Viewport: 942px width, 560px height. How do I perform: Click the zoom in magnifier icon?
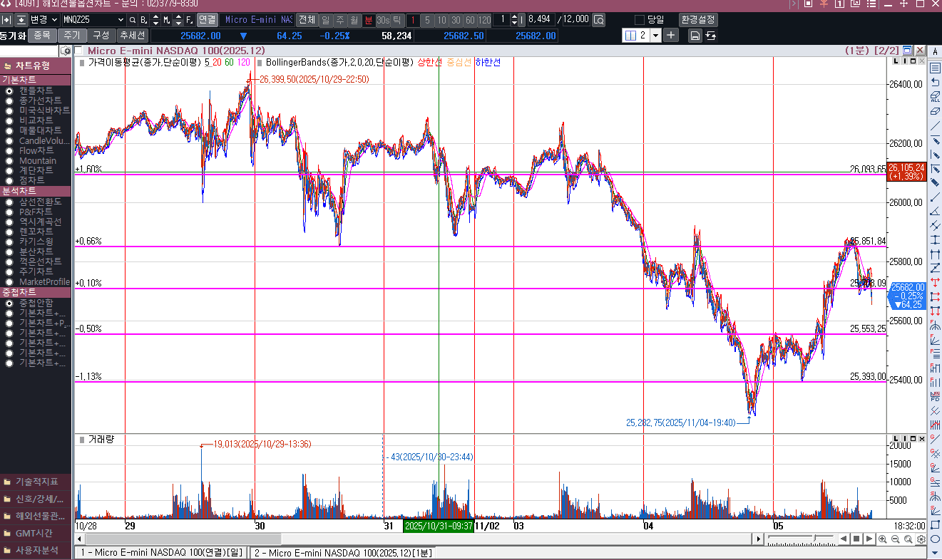pyautogui.click(x=883, y=539)
